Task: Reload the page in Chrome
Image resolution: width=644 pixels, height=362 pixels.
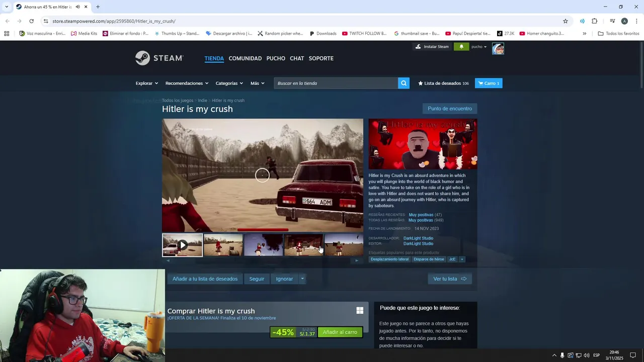Action: point(31,21)
